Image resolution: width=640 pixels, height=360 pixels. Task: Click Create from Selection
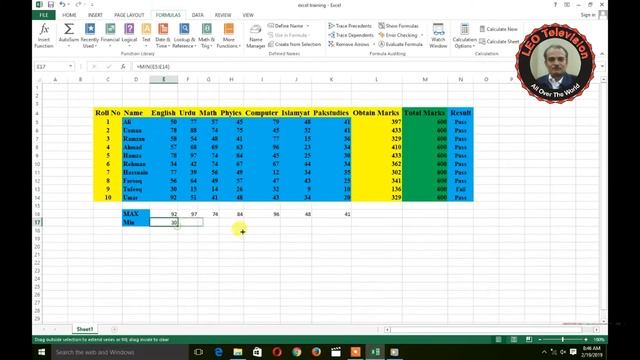tap(295, 44)
